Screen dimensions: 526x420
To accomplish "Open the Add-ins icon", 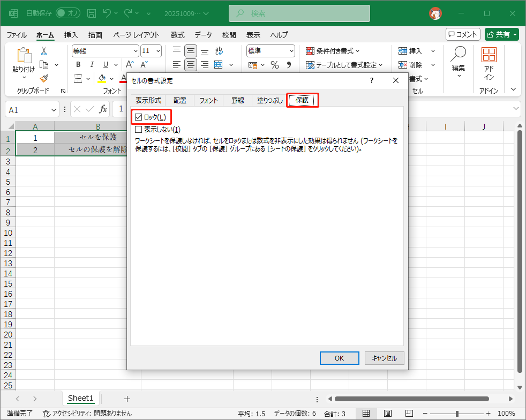I will coord(489,63).
